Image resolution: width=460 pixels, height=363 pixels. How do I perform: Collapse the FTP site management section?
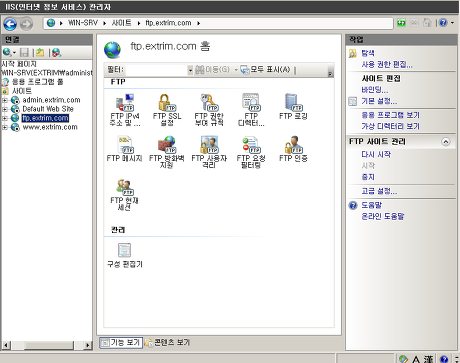(x=446, y=142)
